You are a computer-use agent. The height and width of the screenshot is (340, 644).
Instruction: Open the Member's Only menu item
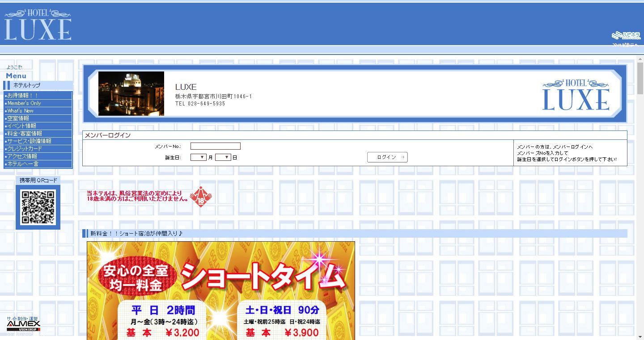click(24, 103)
